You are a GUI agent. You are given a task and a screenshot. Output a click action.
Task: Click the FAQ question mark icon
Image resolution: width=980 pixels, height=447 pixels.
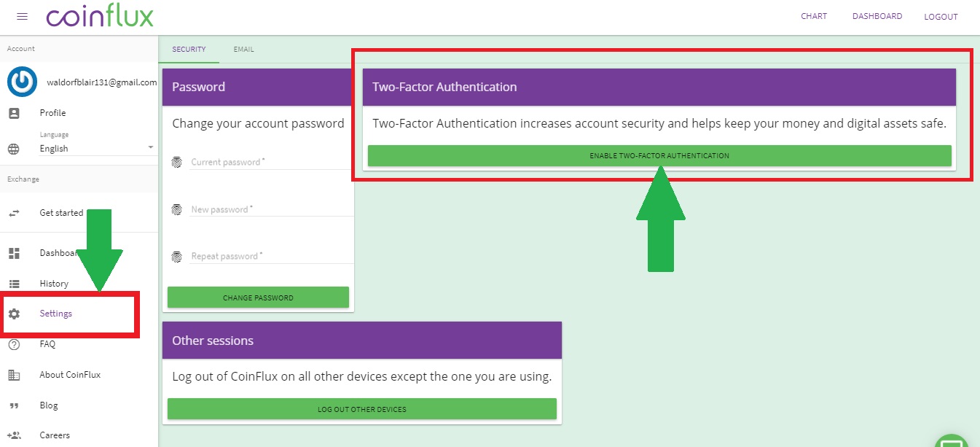click(14, 344)
